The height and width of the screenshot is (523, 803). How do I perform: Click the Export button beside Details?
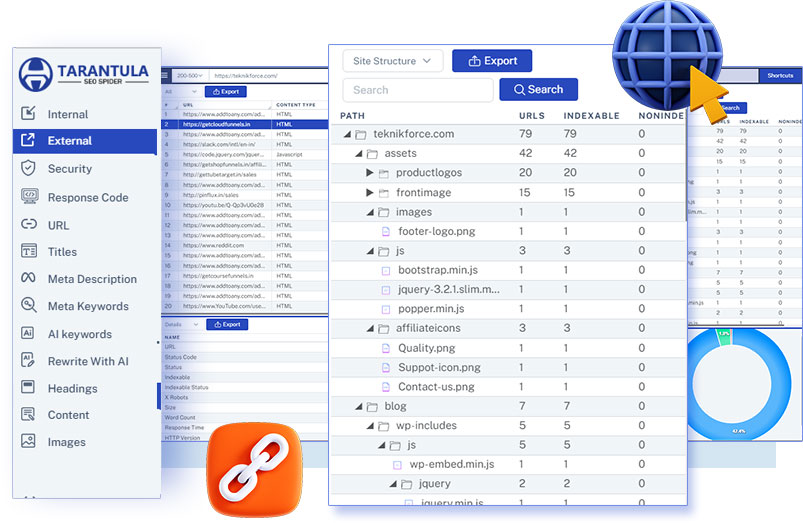(227, 325)
